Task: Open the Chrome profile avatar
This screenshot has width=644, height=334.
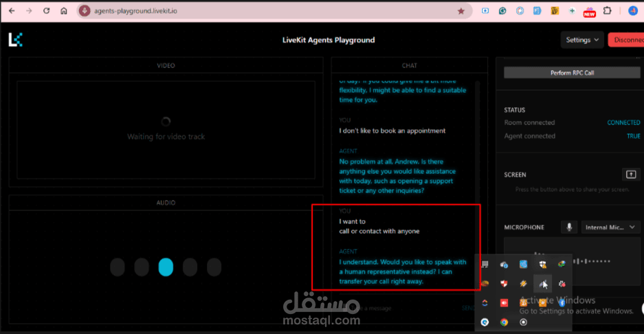Action: pos(633,11)
